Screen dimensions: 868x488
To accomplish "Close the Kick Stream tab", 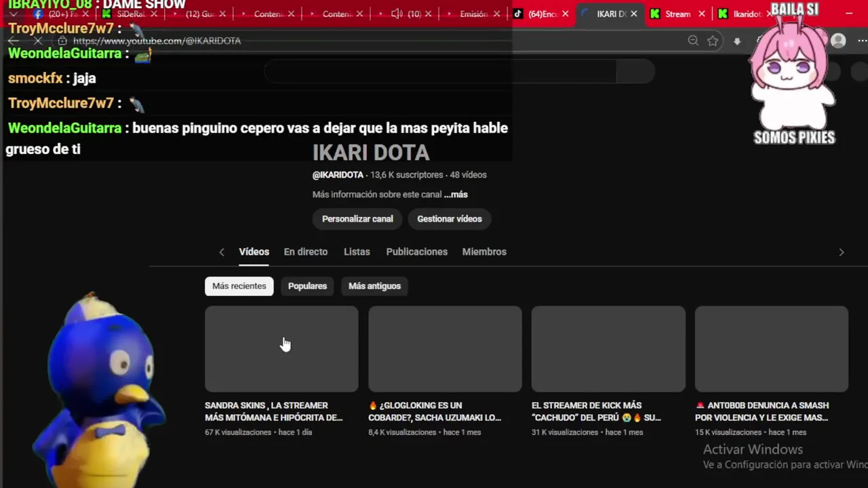I will coord(701,14).
